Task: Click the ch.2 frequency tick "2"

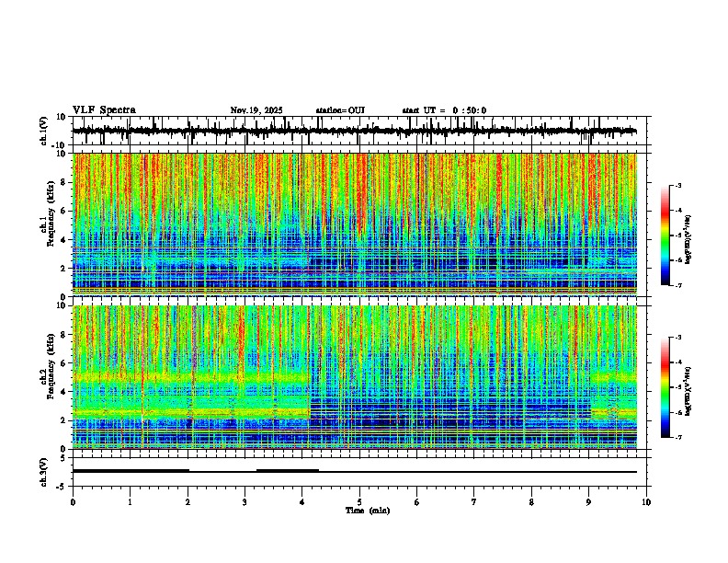Action: click(63, 420)
